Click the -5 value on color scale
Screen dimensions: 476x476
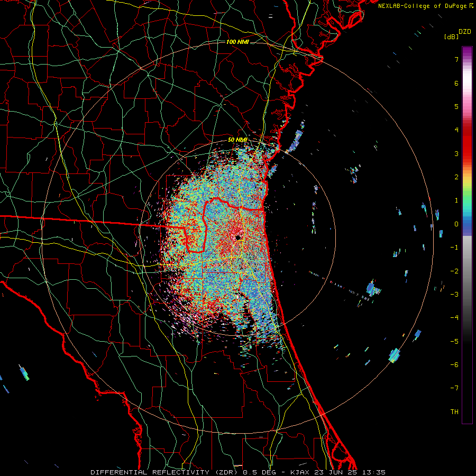pyautogui.click(x=454, y=342)
